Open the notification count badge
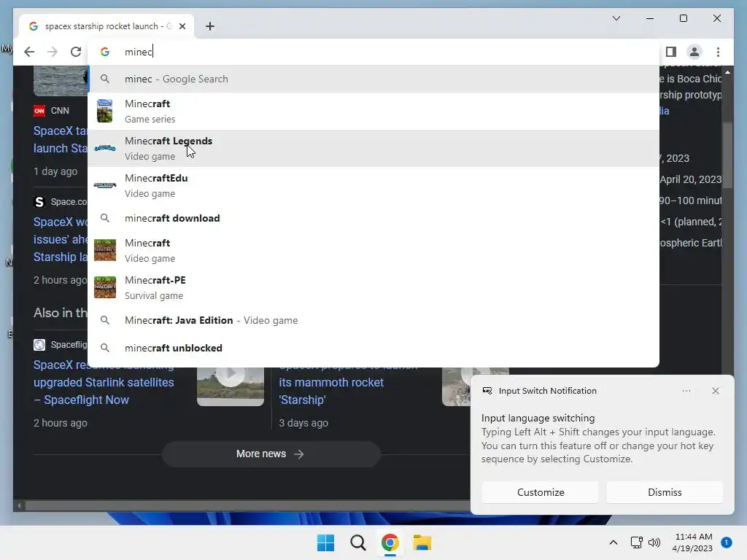This screenshot has width=747, height=560. [x=726, y=542]
